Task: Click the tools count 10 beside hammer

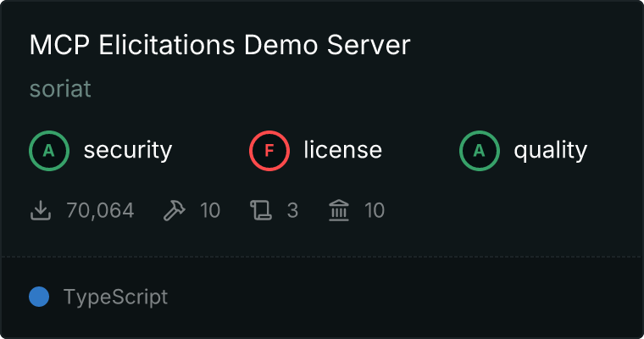Action: pos(210,210)
